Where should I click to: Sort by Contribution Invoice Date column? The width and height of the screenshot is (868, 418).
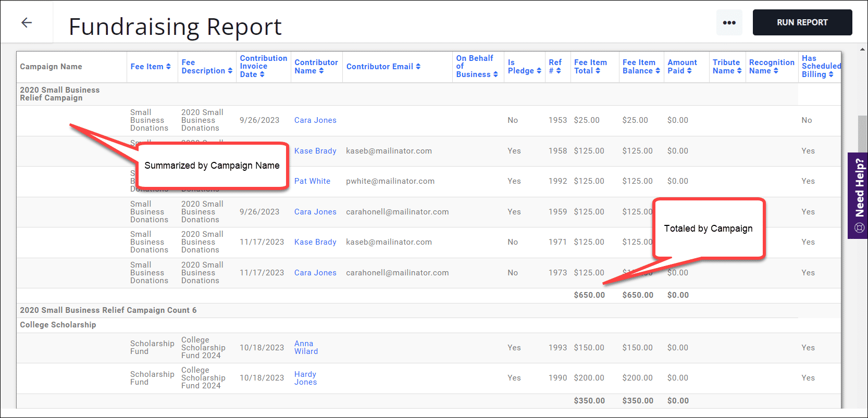pyautogui.click(x=263, y=66)
